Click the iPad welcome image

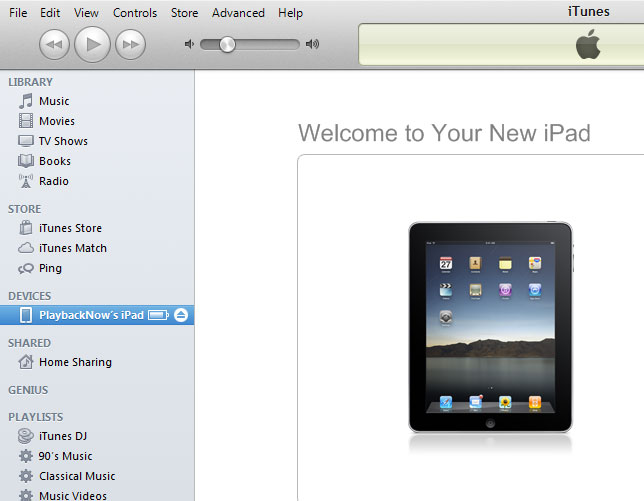click(490, 327)
